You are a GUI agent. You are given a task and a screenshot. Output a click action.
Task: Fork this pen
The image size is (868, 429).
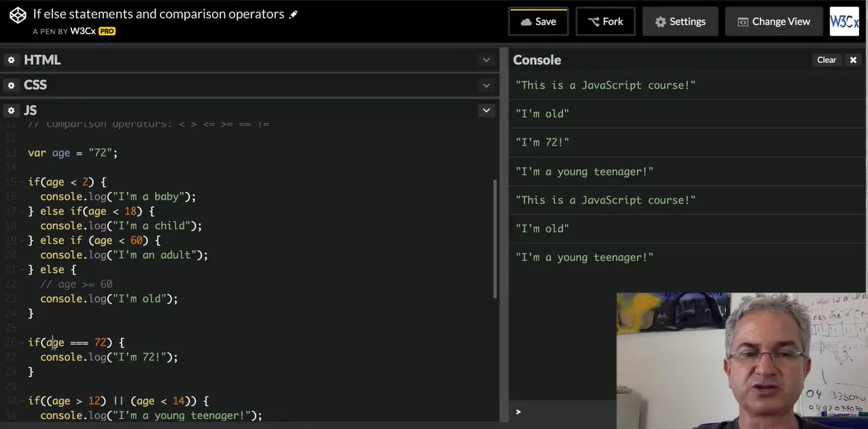tap(605, 22)
